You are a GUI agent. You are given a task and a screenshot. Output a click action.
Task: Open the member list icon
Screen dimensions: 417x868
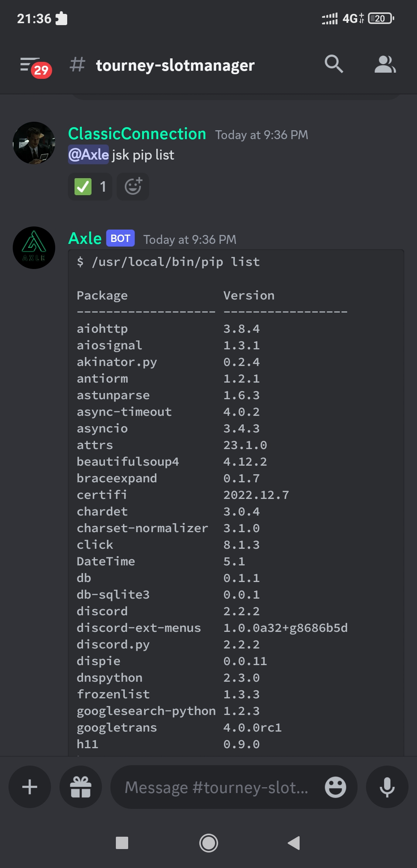click(x=385, y=65)
